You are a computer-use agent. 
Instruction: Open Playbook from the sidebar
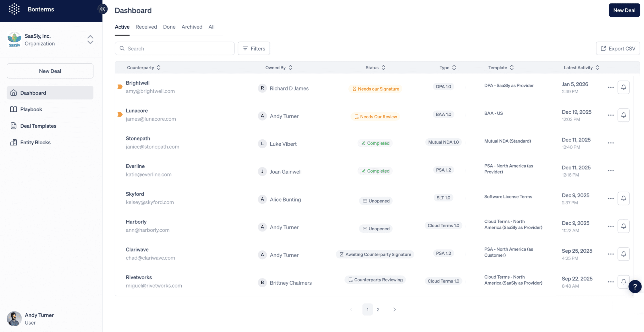31,109
